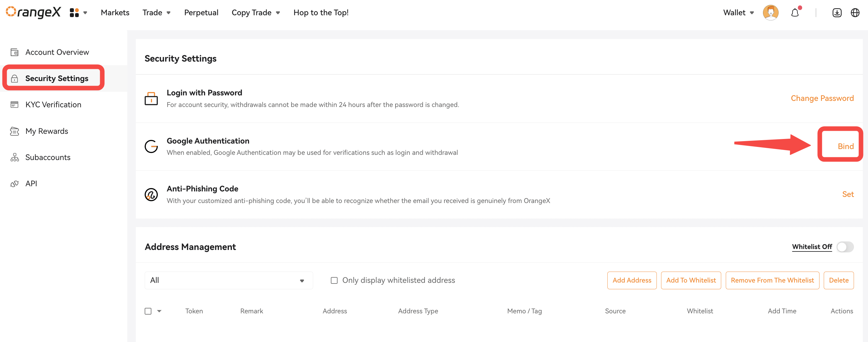Image resolution: width=868 pixels, height=342 pixels.
Task: Click Add To Whitelist button
Action: 691,280
